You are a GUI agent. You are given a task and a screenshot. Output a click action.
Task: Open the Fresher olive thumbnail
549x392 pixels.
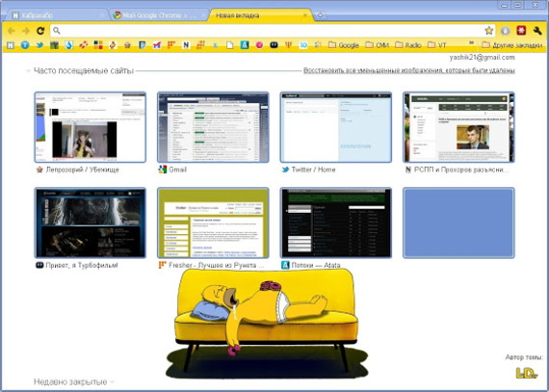[x=213, y=222]
